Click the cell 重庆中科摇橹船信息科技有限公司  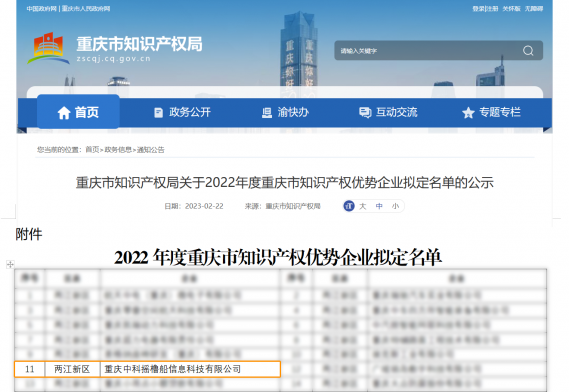pyautogui.click(x=190, y=369)
